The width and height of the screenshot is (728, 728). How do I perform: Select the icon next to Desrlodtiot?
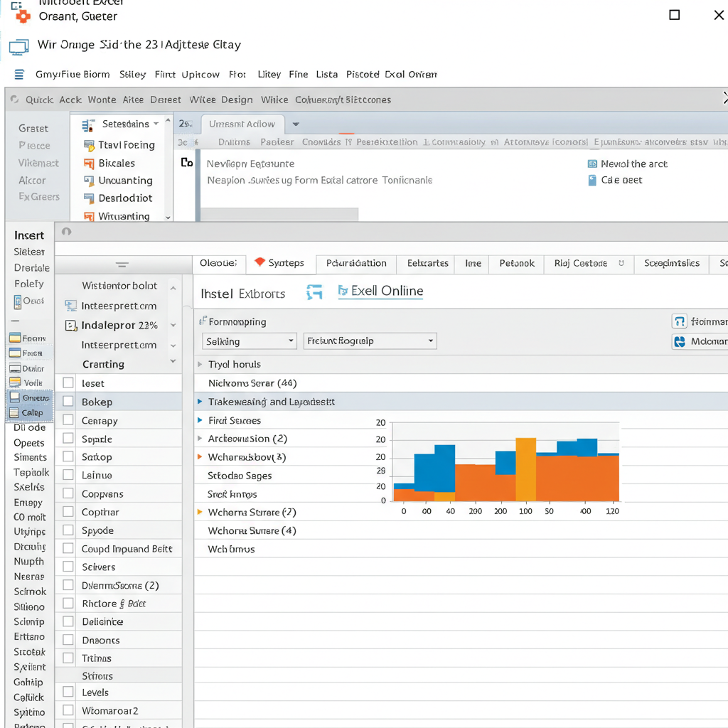[x=89, y=198]
